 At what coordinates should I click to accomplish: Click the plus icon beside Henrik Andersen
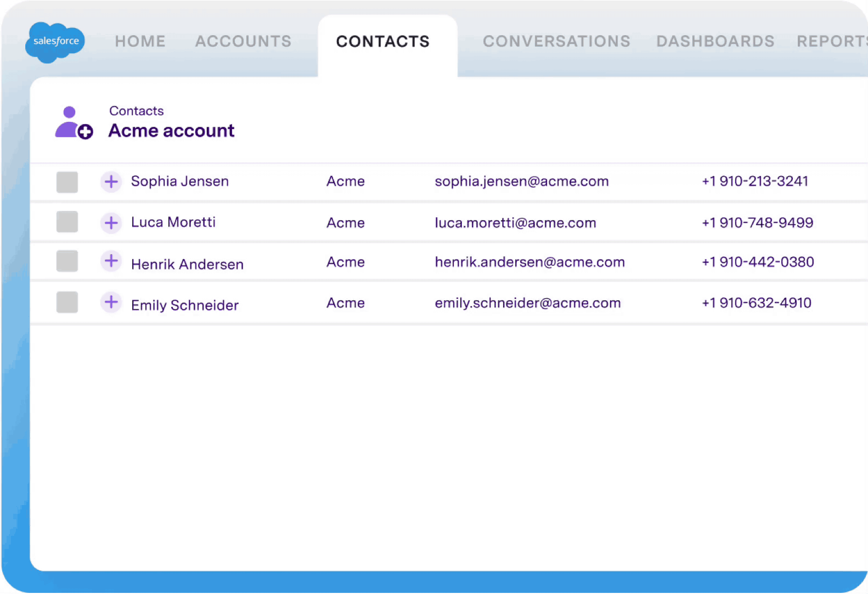click(x=111, y=261)
